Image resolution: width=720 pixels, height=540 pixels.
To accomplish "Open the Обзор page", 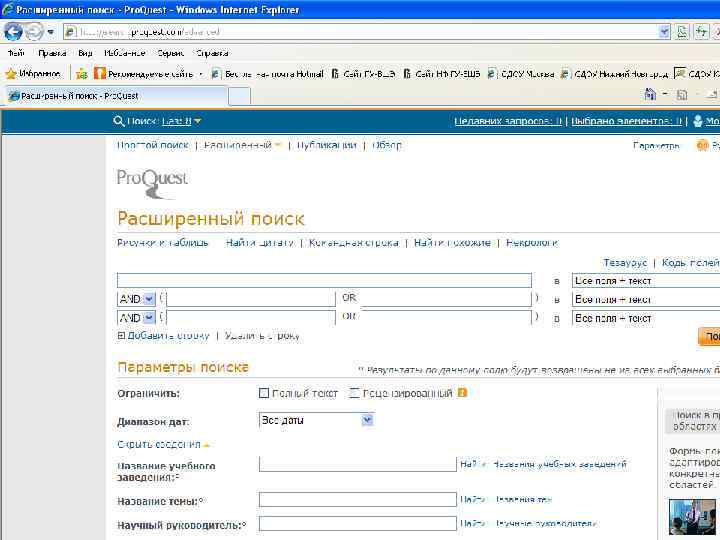I will [387, 145].
